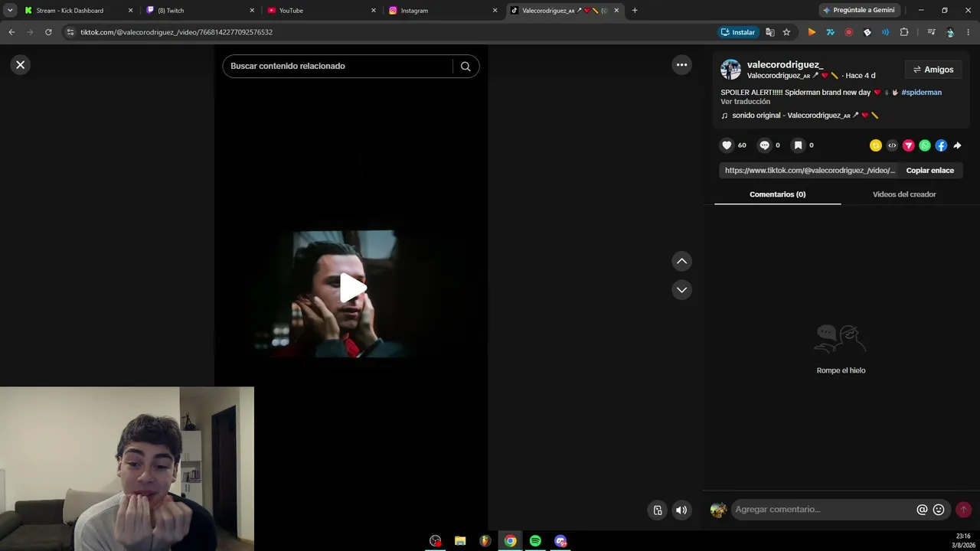Like the video with heart icon

tap(727, 145)
